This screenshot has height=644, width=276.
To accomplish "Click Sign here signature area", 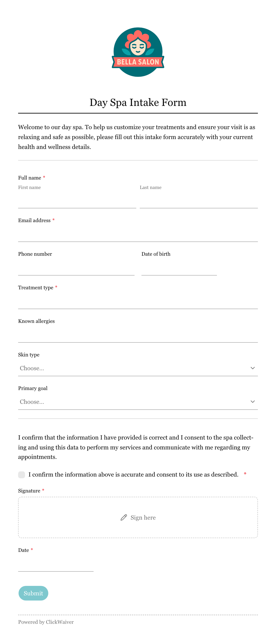I will pos(138,517).
